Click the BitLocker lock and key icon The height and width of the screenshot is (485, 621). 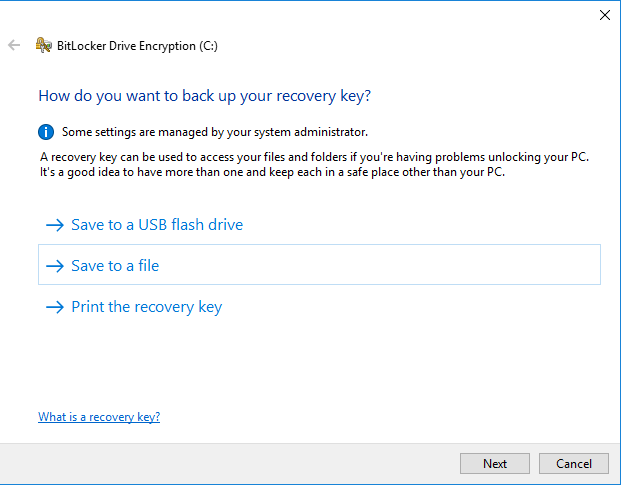pyautogui.click(x=44, y=45)
